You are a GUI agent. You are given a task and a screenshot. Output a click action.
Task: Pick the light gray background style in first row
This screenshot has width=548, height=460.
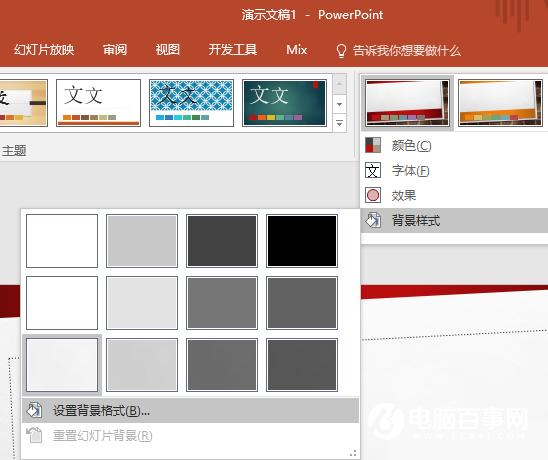click(x=142, y=241)
